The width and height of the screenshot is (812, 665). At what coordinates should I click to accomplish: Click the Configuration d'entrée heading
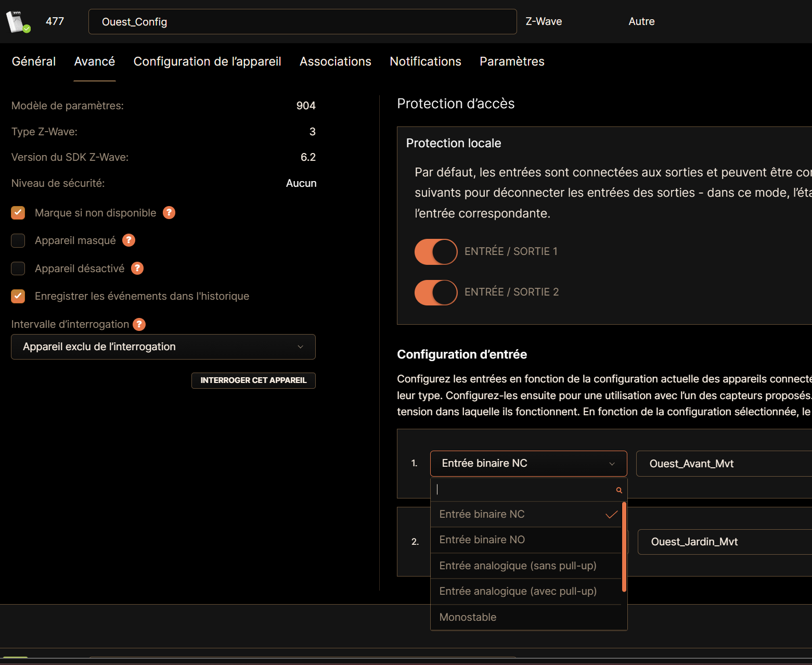(x=462, y=354)
